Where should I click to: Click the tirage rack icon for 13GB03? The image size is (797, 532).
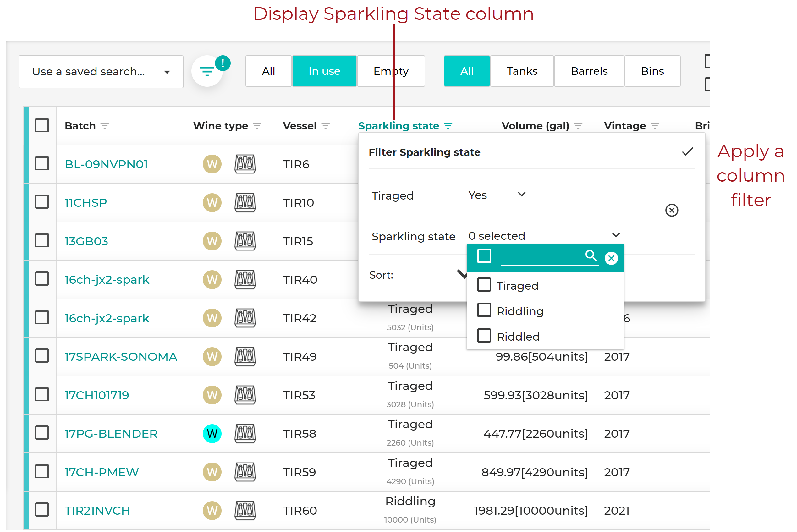tap(245, 241)
